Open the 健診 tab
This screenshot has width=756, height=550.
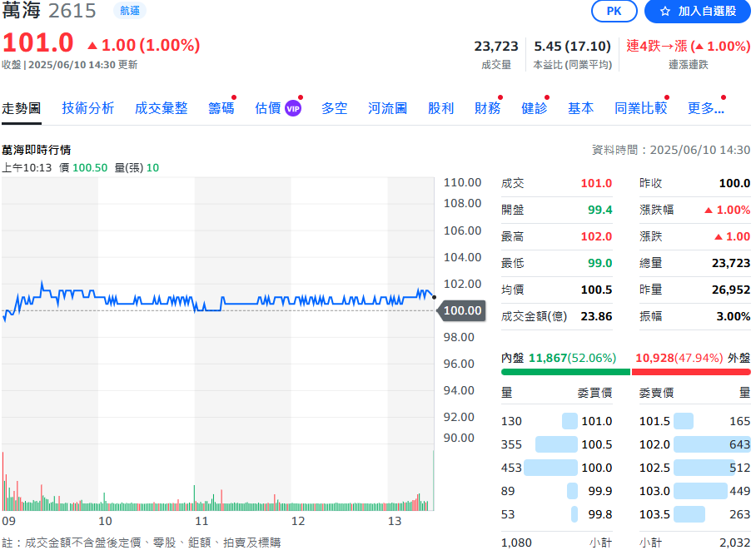tap(535, 108)
